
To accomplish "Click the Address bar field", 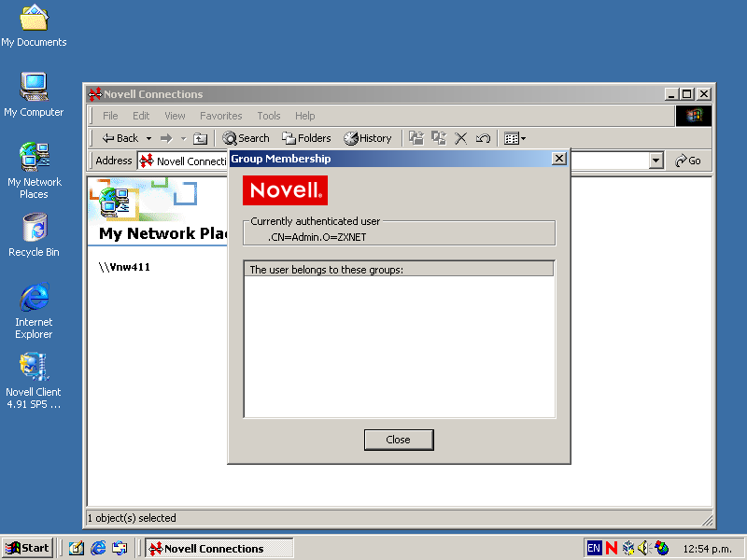I will pos(401,161).
